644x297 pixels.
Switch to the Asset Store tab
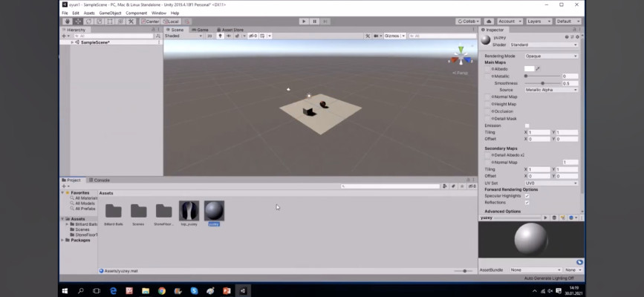click(230, 30)
